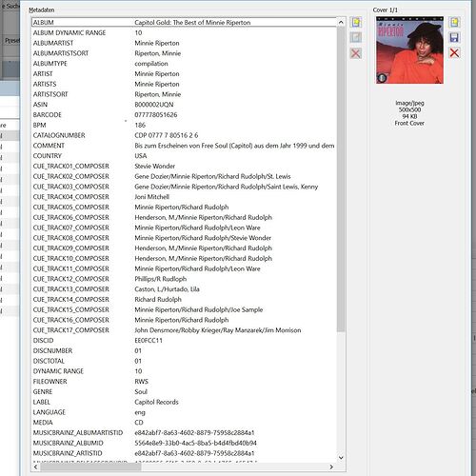
Task: Click the remove metadata field red X
Action: click(x=356, y=53)
